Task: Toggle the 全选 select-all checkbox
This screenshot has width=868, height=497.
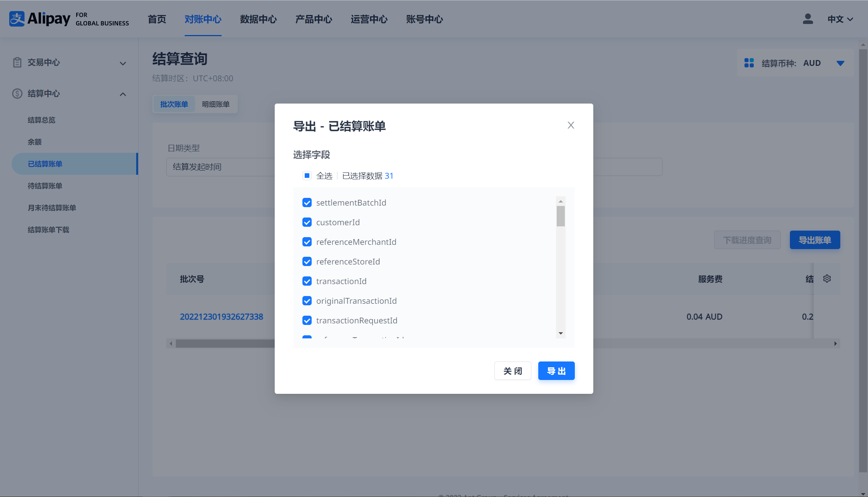Action: coord(307,176)
